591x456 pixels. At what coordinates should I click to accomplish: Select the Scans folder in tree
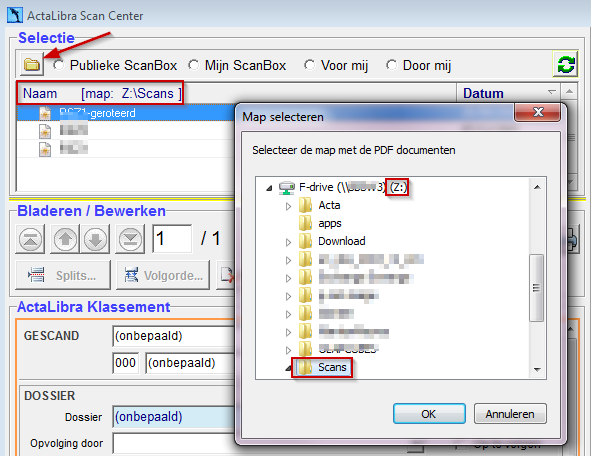tap(323, 367)
